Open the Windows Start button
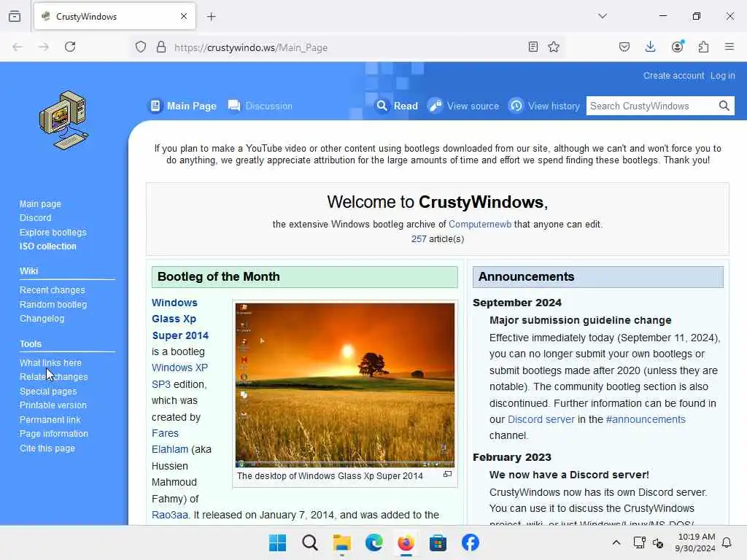Image resolution: width=747 pixels, height=560 pixels. [278, 542]
